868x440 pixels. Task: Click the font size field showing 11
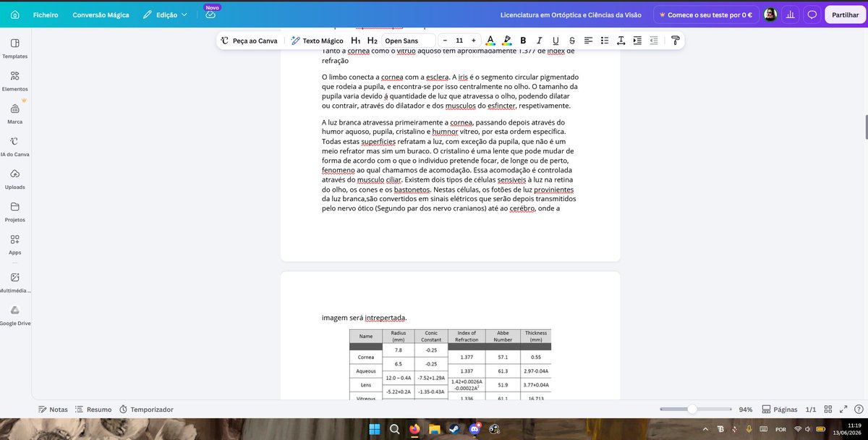[x=459, y=41]
